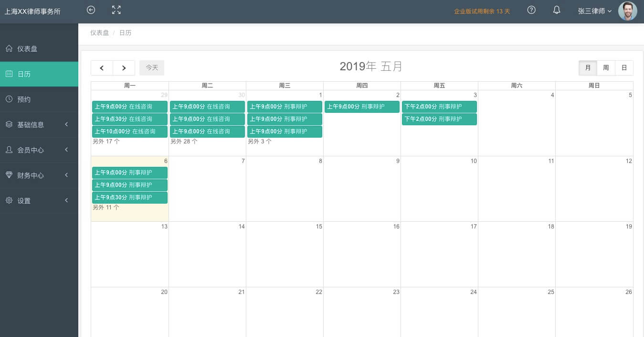Open help via question mark icon

531,10
